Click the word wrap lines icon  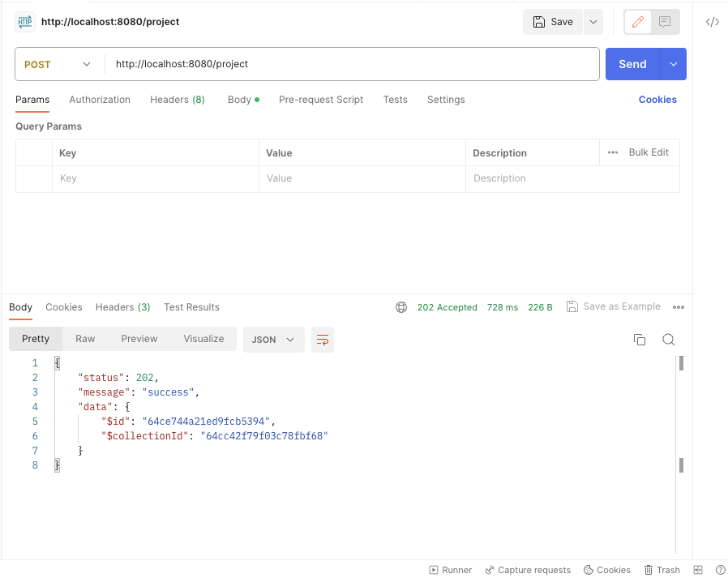pyautogui.click(x=322, y=340)
